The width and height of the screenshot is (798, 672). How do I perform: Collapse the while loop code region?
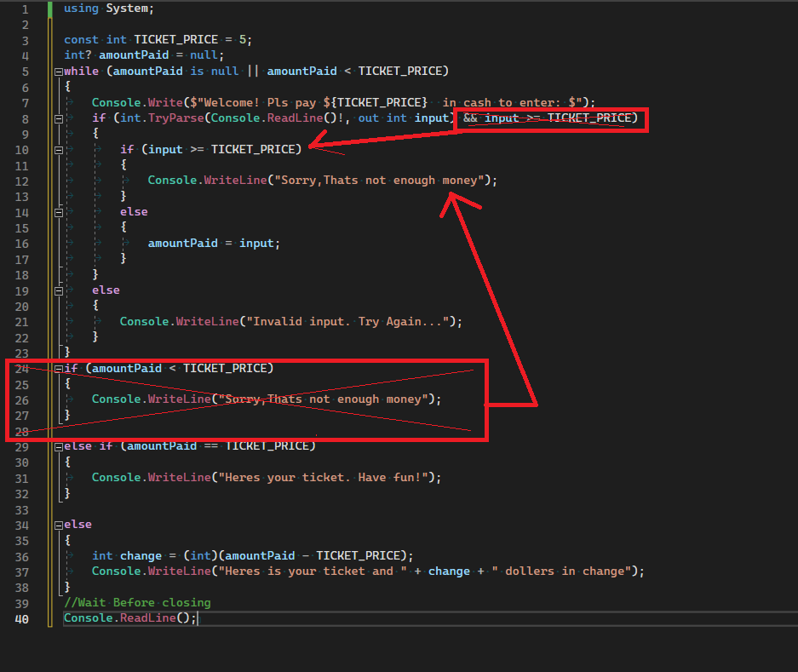[x=58, y=71]
